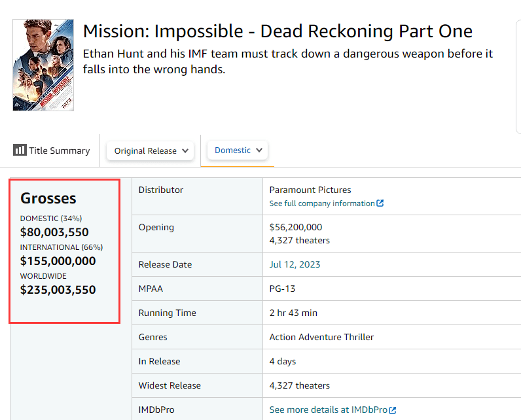The width and height of the screenshot is (521, 420).
Task: Click the PG-13 MPAA rating value
Action: (282, 289)
